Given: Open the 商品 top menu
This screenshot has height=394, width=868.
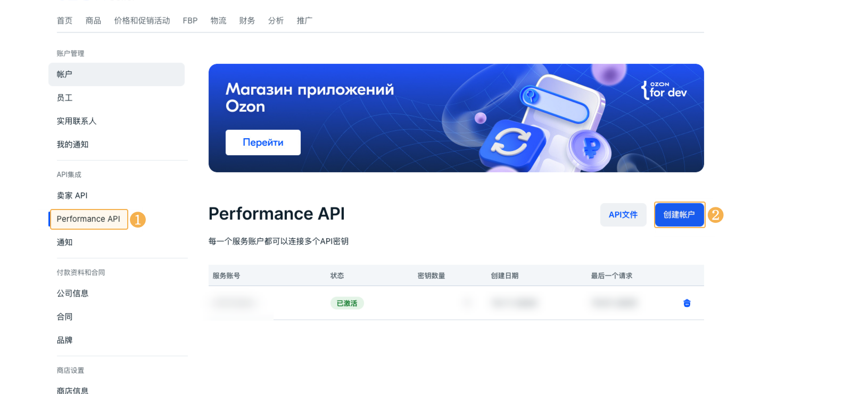Looking at the screenshot, I should tap(93, 21).
